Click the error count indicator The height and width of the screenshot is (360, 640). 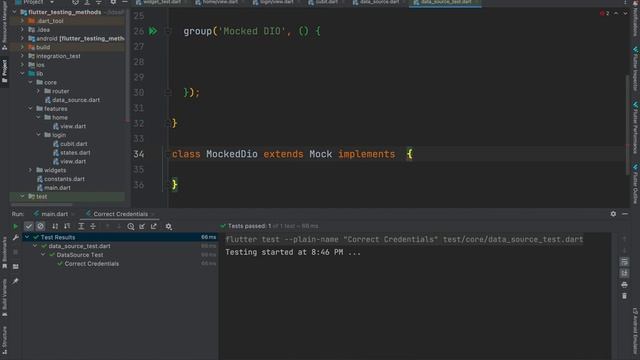[x=604, y=13]
